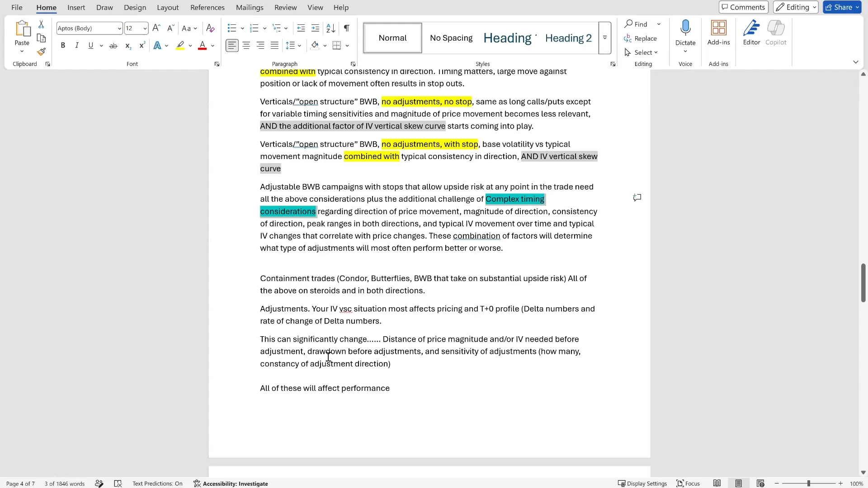Image resolution: width=868 pixels, height=488 pixels.
Task: Click the Share button
Action: tap(839, 7)
